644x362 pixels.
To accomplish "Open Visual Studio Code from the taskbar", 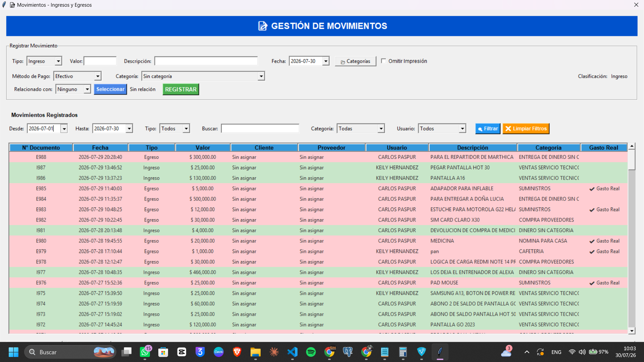I will click(292, 352).
